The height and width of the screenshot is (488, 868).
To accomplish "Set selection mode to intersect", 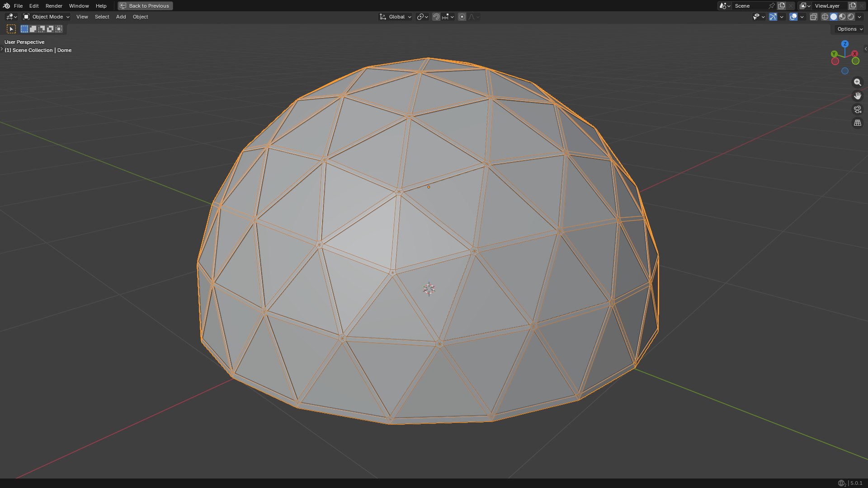I will click(x=59, y=29).
